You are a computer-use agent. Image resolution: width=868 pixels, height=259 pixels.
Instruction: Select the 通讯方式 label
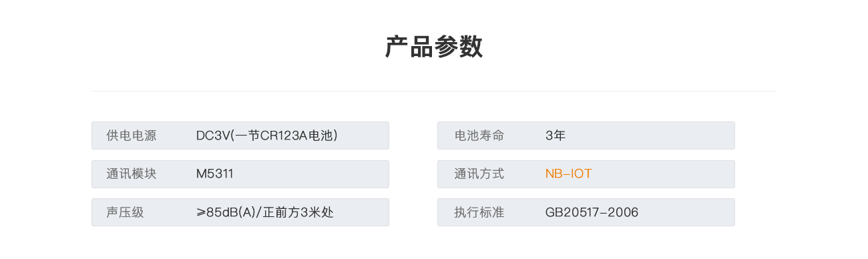(479, 174)
